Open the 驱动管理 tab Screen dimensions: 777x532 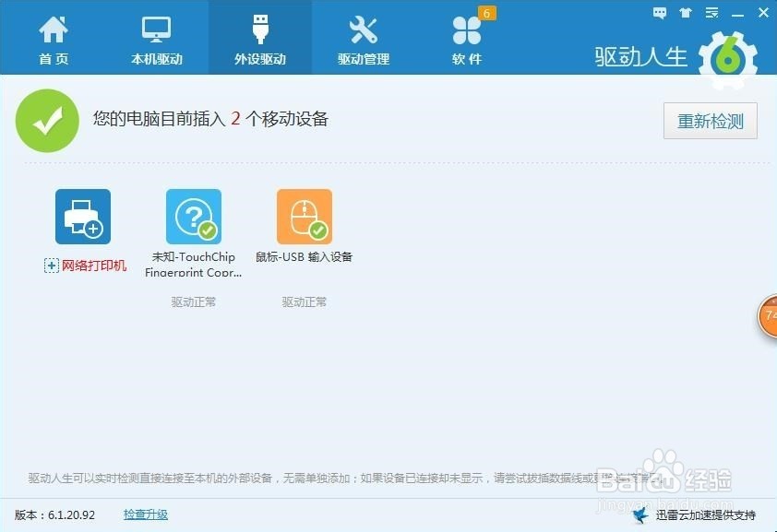[x=364, y=40]
